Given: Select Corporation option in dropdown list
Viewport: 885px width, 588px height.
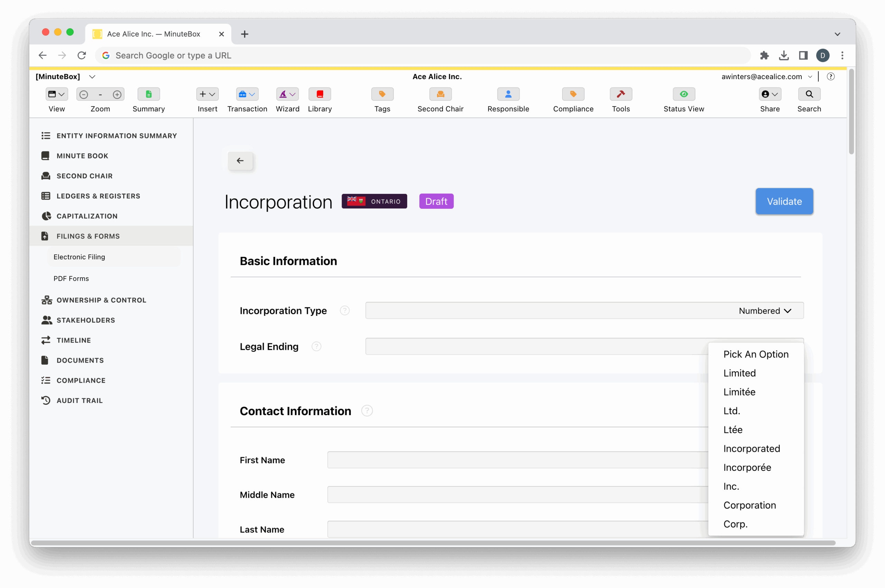Looking at the screenshot, I should point(749,505).
